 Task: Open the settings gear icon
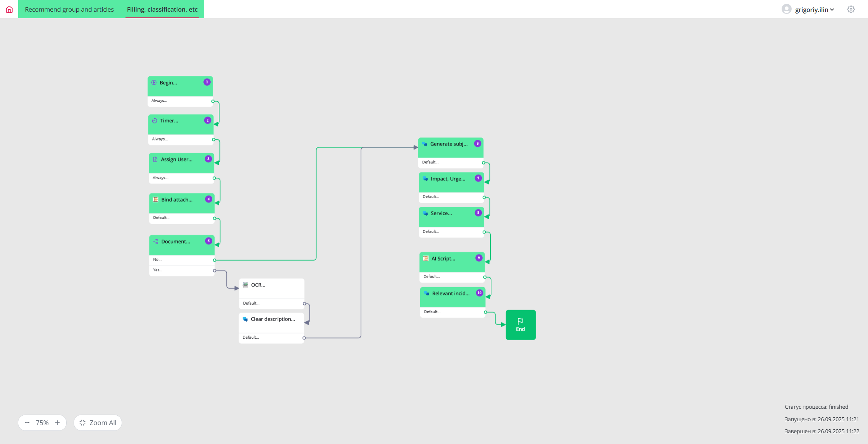point(851,9)
